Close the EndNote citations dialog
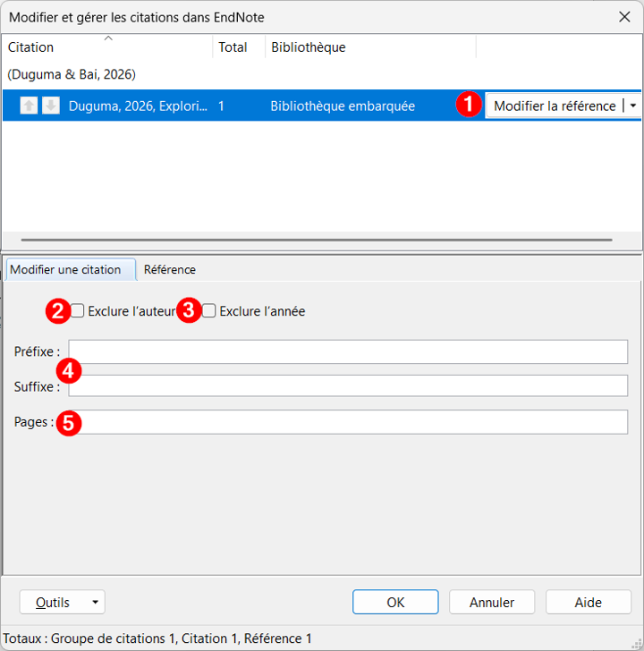This screenshot has width=644, height=651. (x=624, y=17)
